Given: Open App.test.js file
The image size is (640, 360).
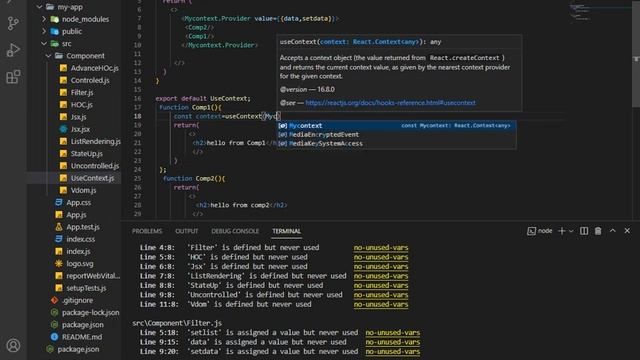Looking at the screenshot, I should [83, 227].
